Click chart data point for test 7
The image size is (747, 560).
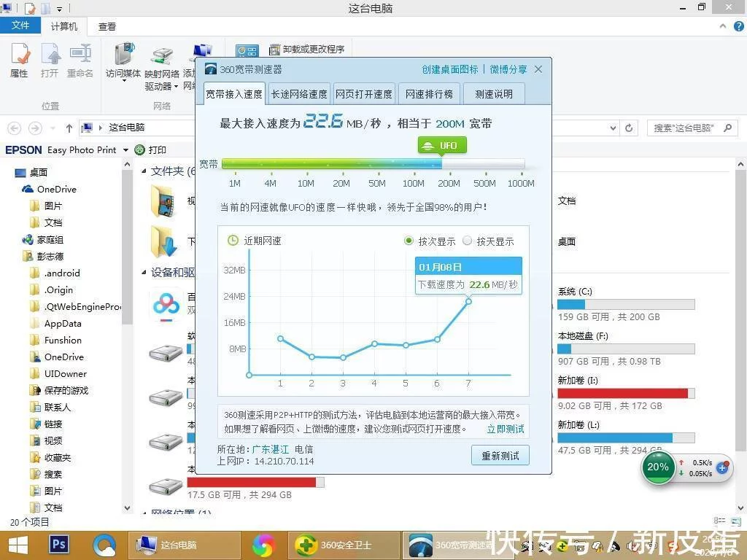(x=468, y=301)
